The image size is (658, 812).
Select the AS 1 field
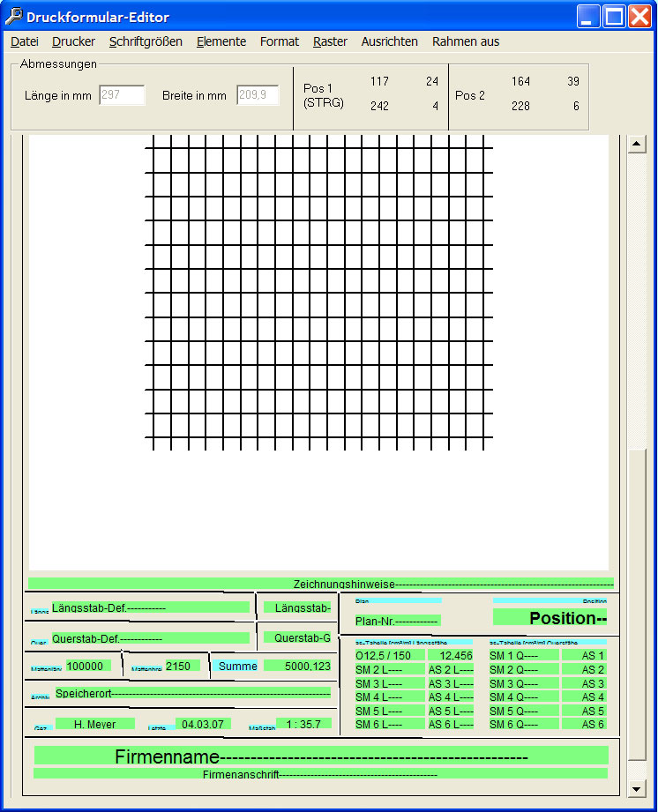click(x=585, y=655)
